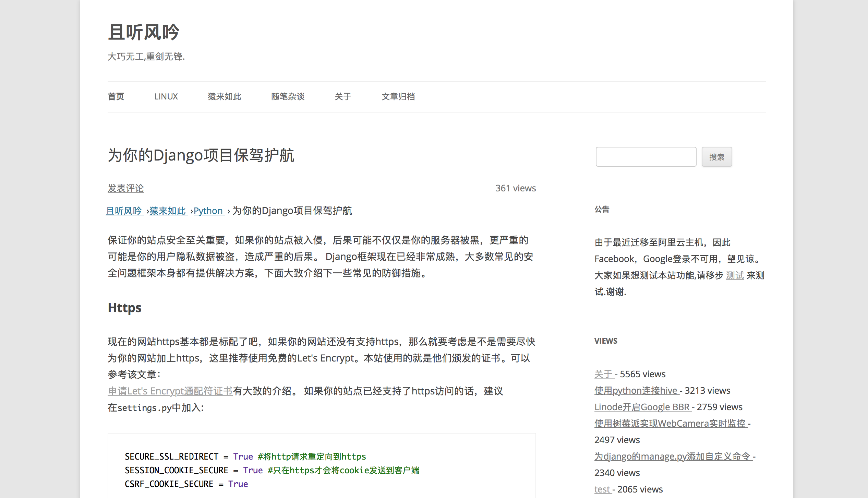Click the 发表评论 link

point(126,188)
